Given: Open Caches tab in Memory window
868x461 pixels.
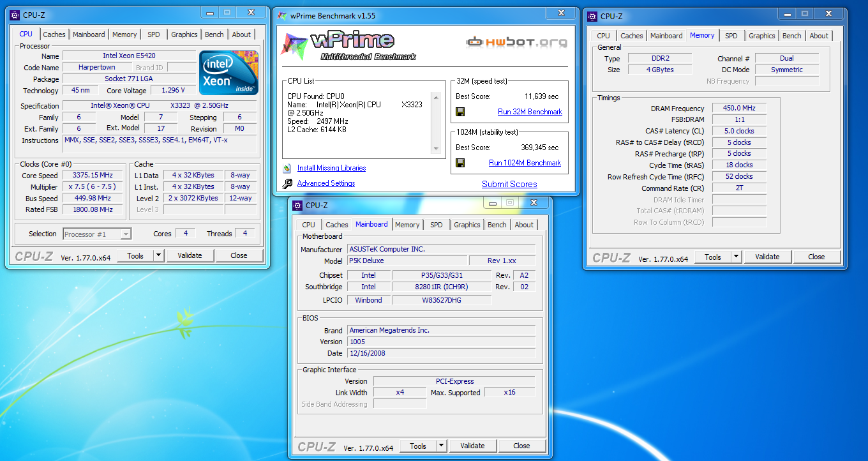Looking at the screenshot, I should pyautogui.click(x=632, y=36).
